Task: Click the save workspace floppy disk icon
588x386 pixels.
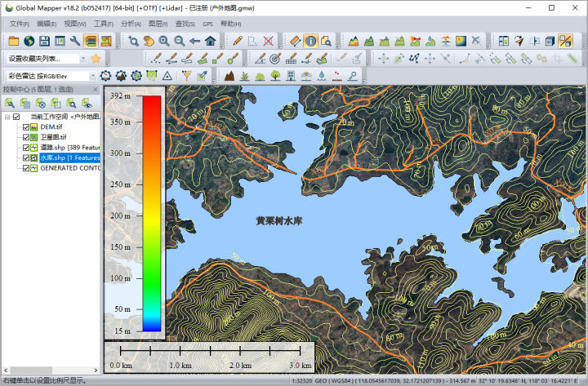Action: [x=45, y=41]
